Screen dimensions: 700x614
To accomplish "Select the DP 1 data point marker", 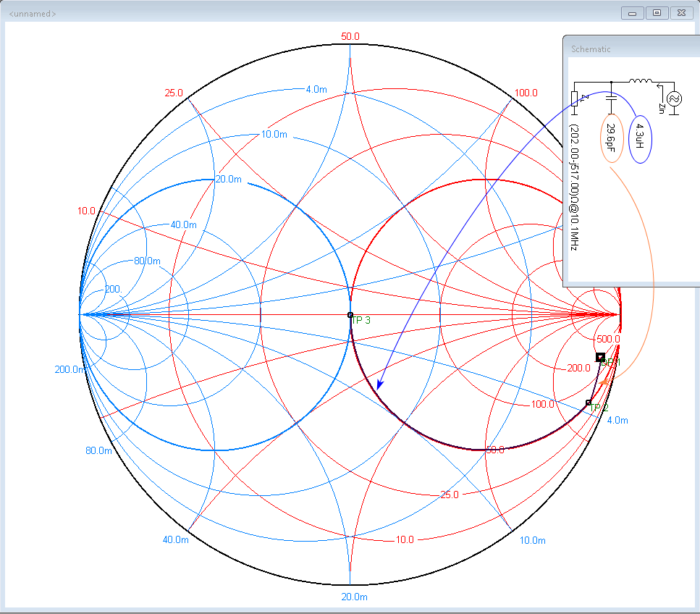I will (600, 357).
